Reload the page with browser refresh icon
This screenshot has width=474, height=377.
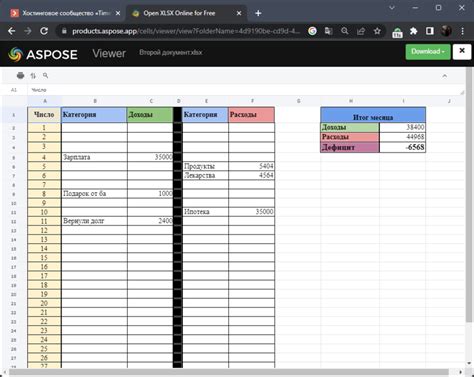44,31
